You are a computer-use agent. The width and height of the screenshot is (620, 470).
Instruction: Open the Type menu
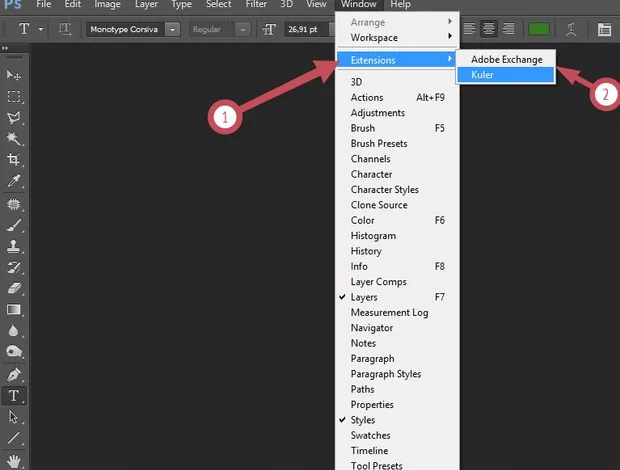click(181, 4)
